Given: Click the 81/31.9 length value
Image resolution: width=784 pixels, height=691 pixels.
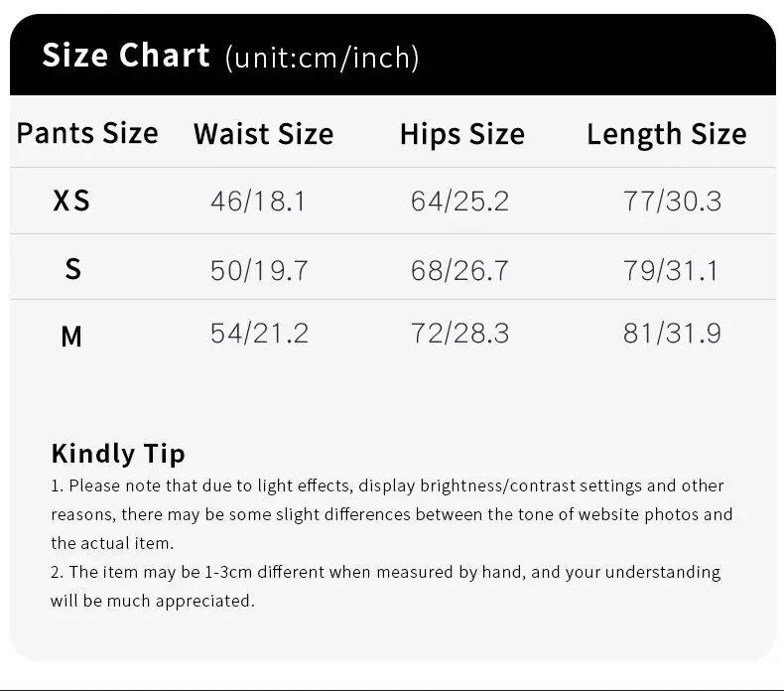Looking at the screenshot, I should pos(672,334).
